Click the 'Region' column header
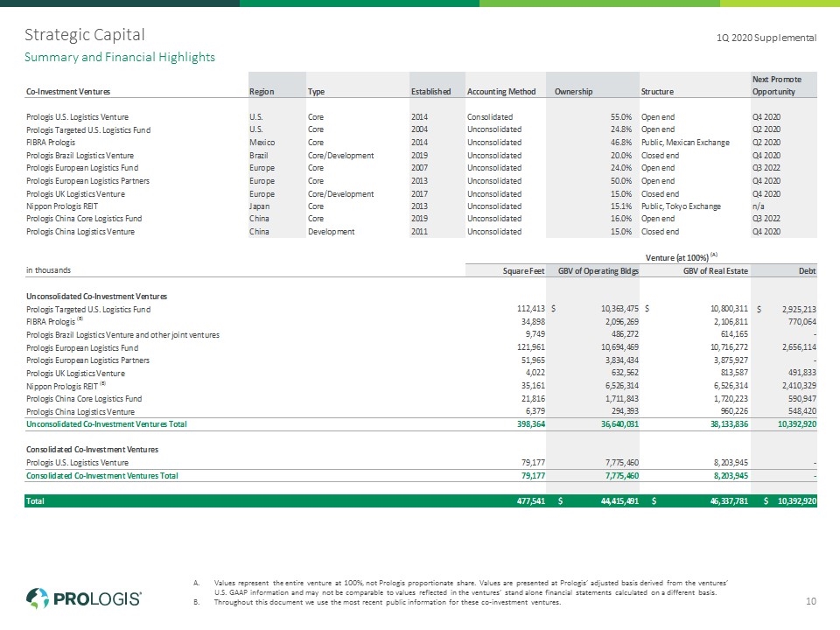840x630 pixels. point(262,92)
